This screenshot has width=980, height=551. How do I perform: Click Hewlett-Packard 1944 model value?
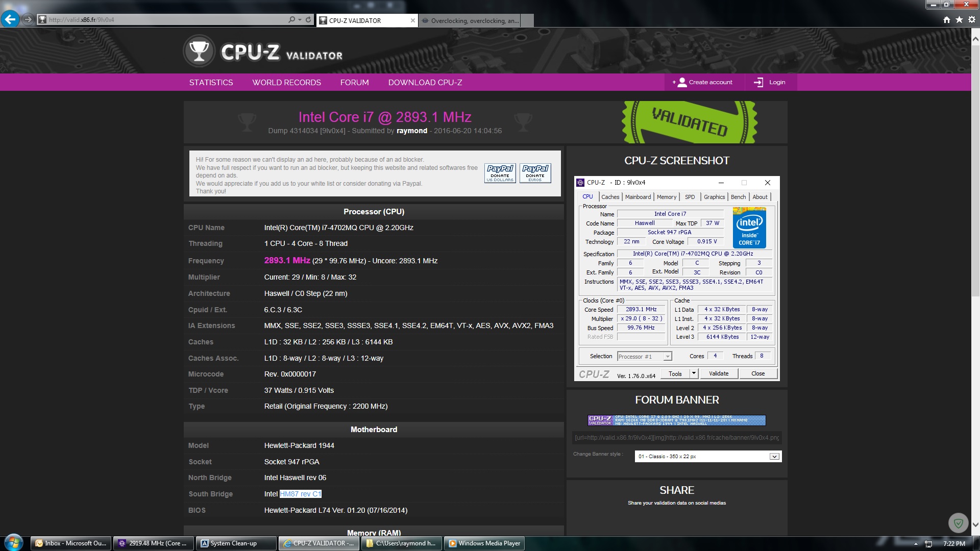click(299, 445)
